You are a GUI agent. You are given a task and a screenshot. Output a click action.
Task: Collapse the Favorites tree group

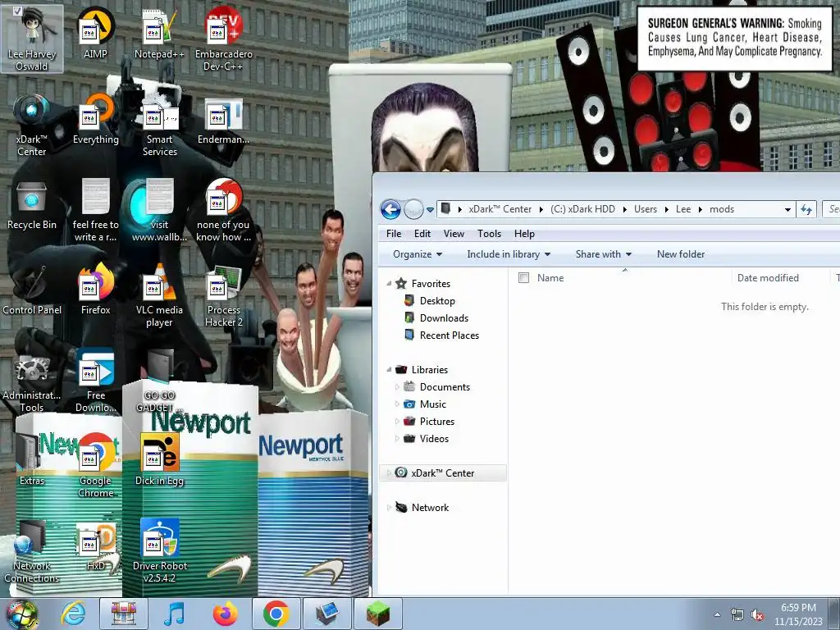[x=390, y=283]
